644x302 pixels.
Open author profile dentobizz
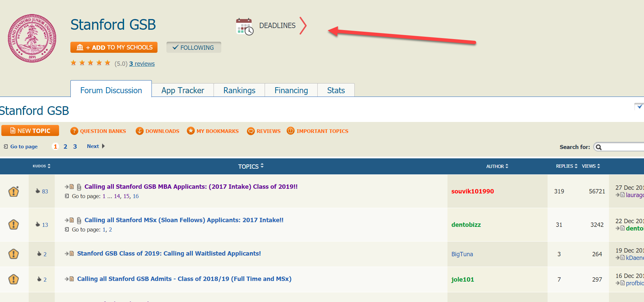click(x=466, y=224)
